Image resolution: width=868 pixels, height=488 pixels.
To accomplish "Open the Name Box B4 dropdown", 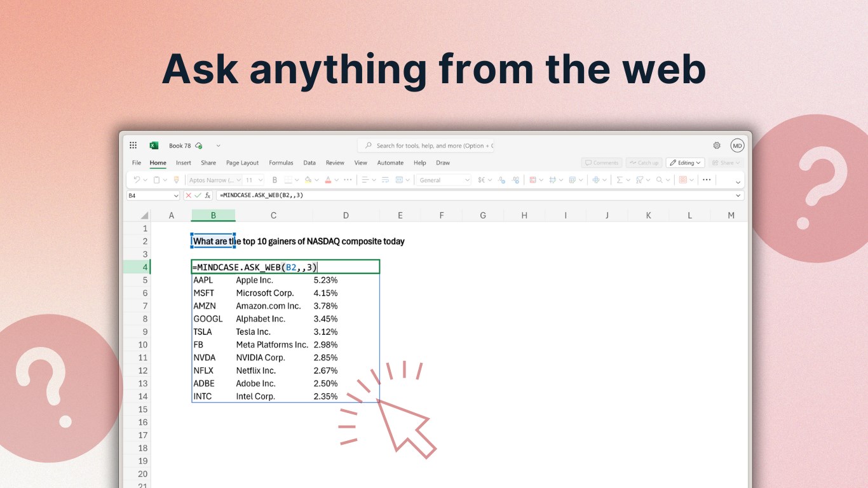I will point(175,195).
